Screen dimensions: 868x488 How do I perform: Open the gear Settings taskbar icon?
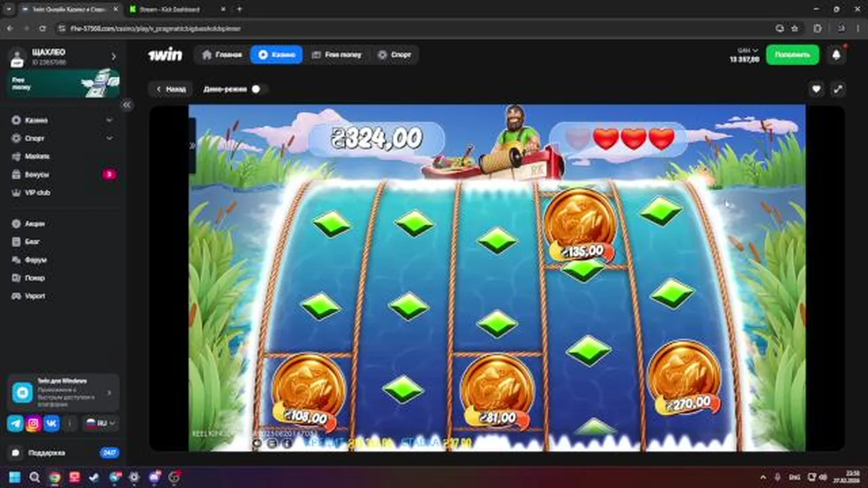pos(134,477)
